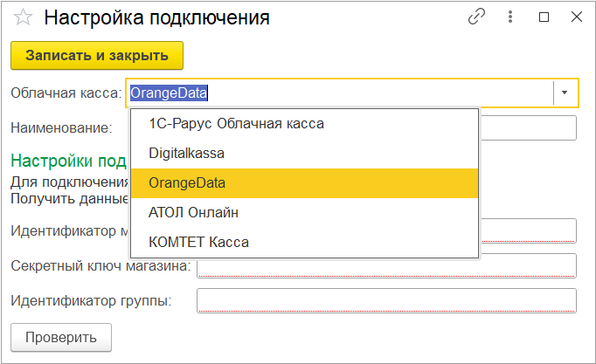Image resolution: width=596 pixels, height=364 pixels.
Task: Click the favorites star icon
Action: [24, 17]
